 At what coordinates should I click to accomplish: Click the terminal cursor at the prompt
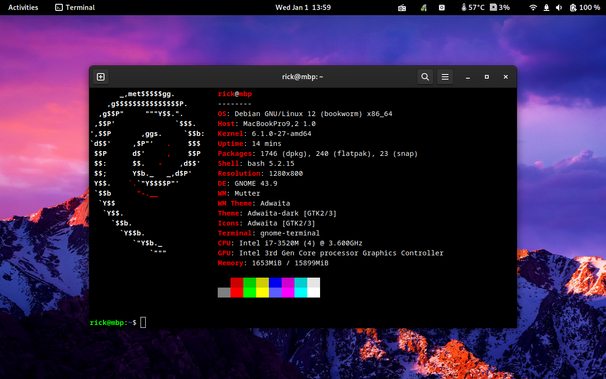[143, 322]
